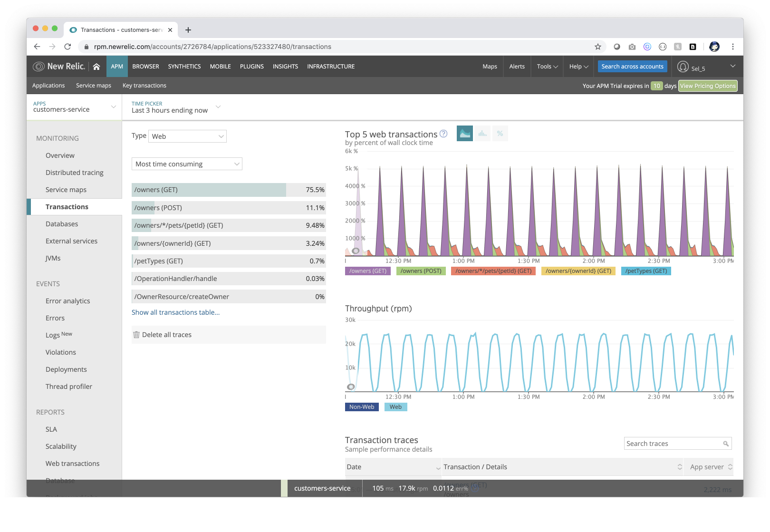Screen dimensions: 770x532
Task: Open the Help dropdown menu
Action: coord(579,67)
